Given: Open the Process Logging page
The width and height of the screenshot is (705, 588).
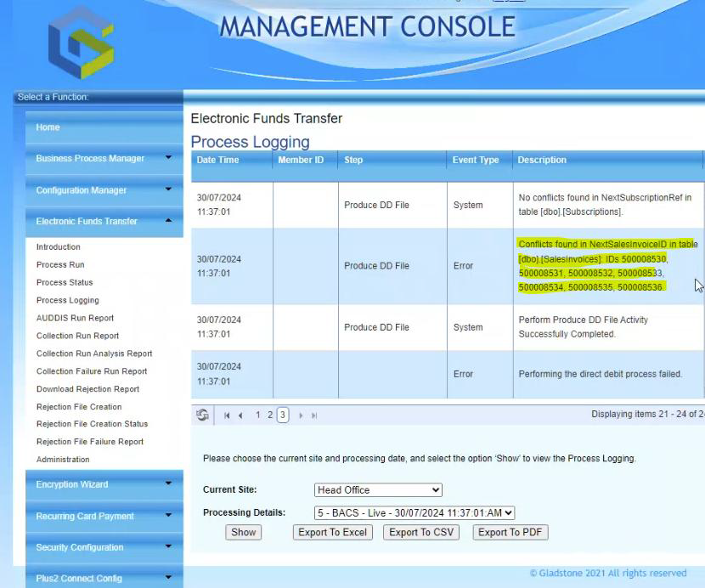Looking at the screenshot, I should coord(68,300).
